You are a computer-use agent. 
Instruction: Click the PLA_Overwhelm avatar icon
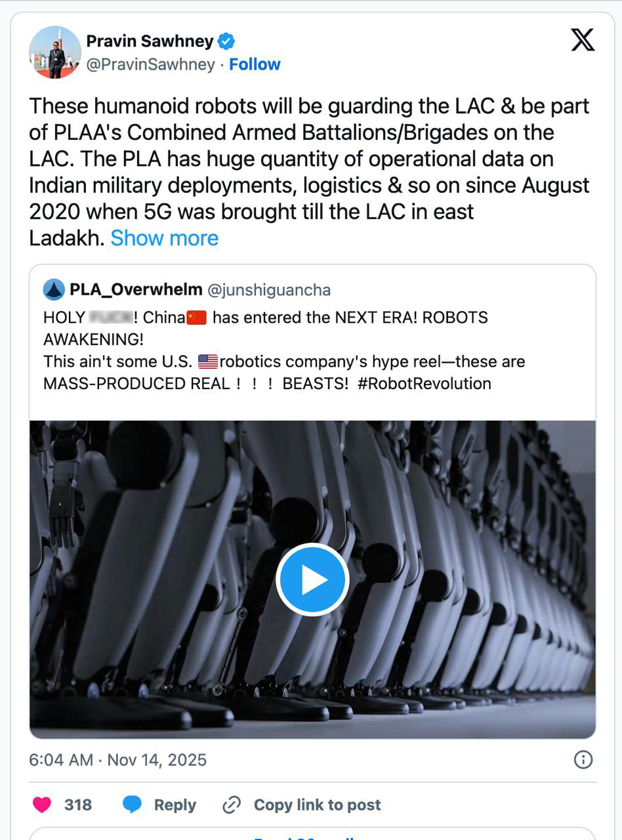point(54,289)
